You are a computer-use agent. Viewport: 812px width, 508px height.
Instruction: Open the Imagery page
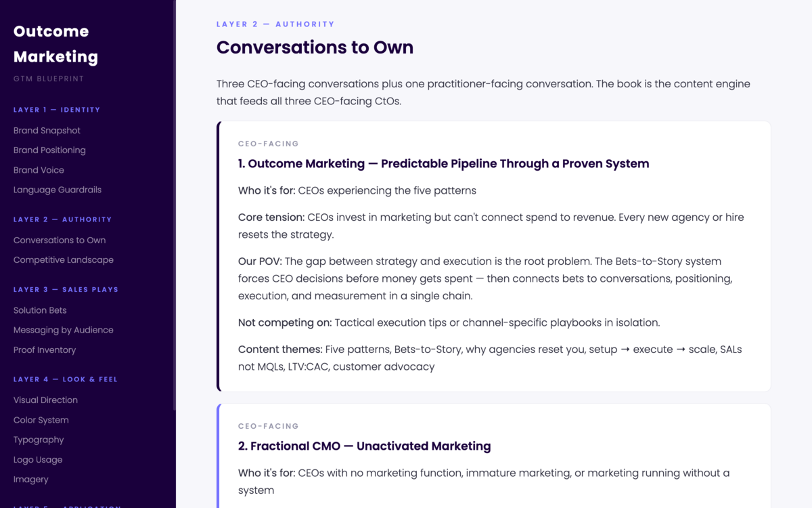30,479
